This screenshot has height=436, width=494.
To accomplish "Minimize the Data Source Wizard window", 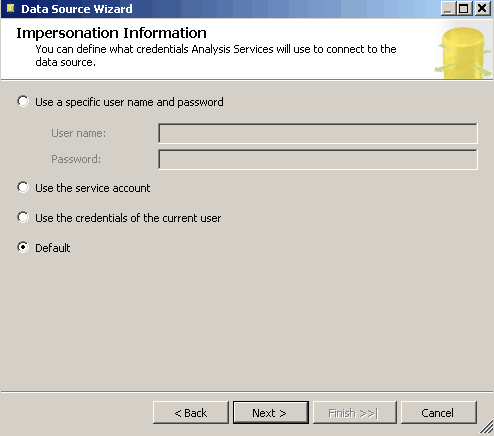I will click(x=448, y=8).
